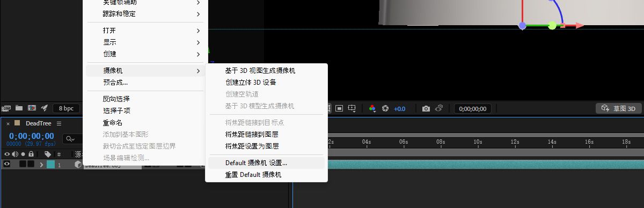The image size is (644, 208).
Task: Click the teal label color of layer 1
Action: [x=50, y=165]
